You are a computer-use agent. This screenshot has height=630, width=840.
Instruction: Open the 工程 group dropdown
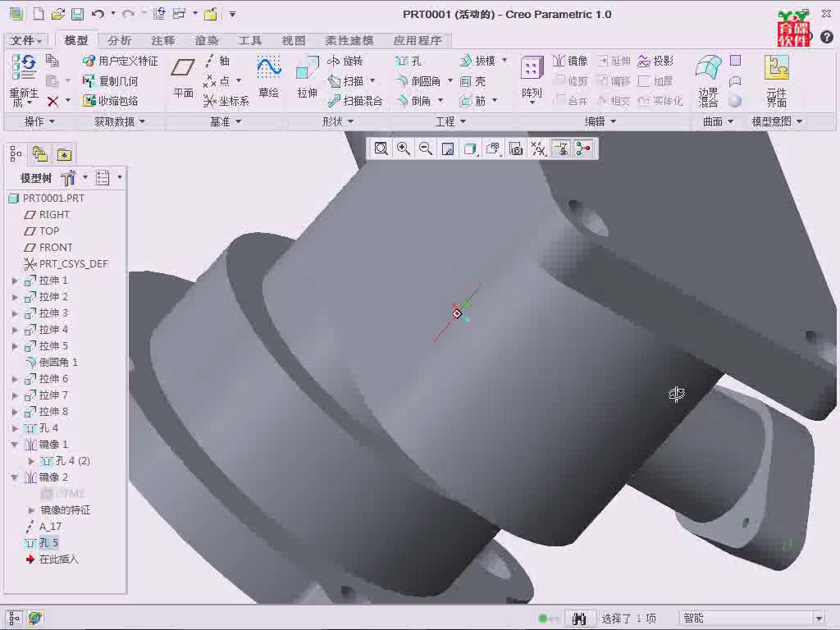pos(450,121)
